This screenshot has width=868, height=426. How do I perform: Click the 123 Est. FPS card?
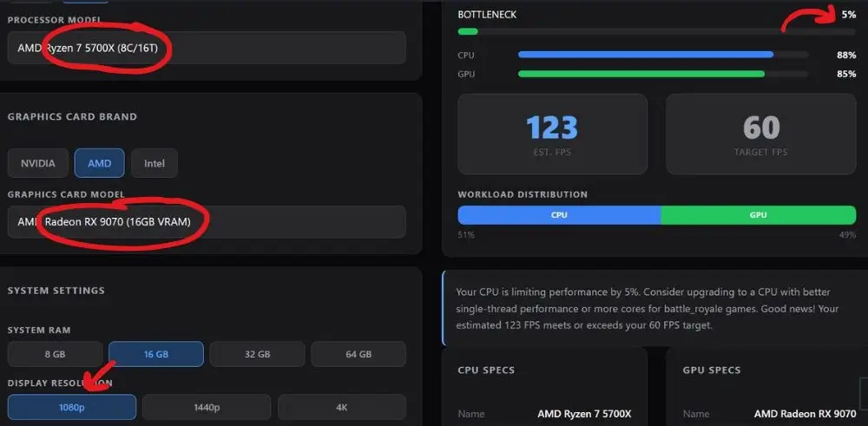pyautogui.click(x=552, y=134)
